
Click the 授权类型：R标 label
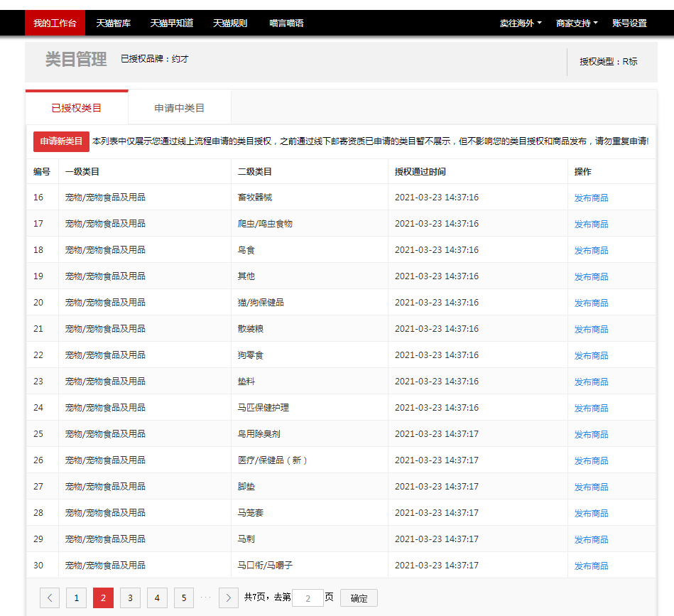(608, 62)
